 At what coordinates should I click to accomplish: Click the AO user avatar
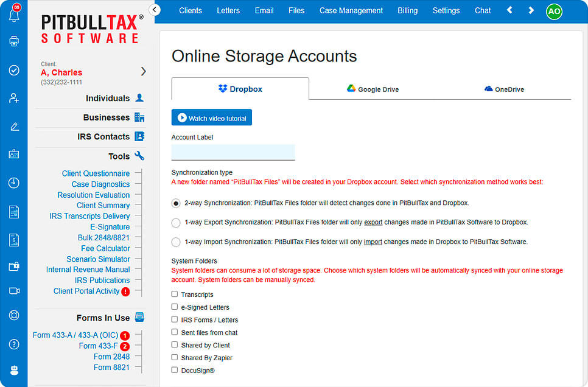click(x=554, y=11)
